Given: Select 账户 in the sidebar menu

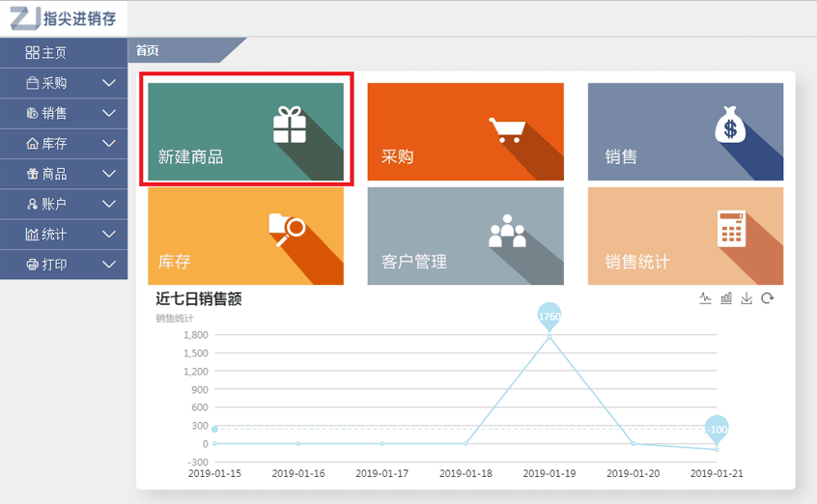Looking at the screenshot, I should point(47,204).
